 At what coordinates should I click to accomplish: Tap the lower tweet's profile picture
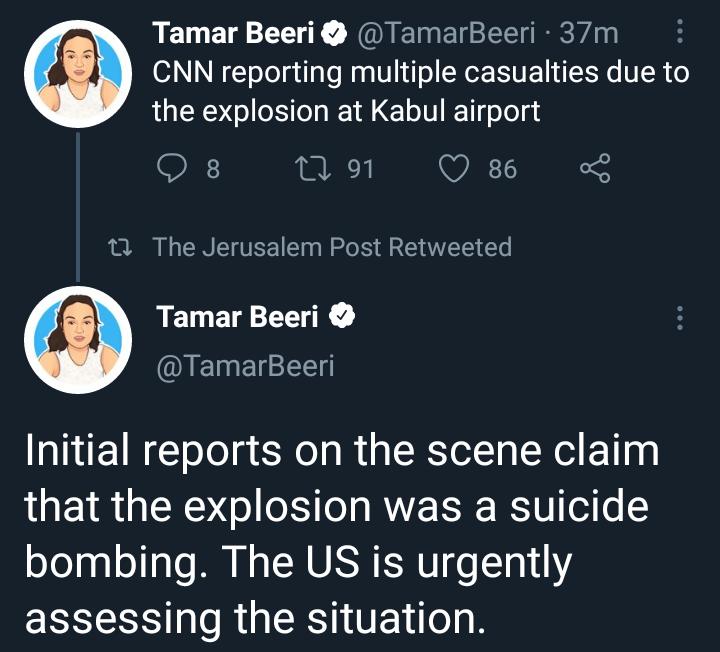77,339
